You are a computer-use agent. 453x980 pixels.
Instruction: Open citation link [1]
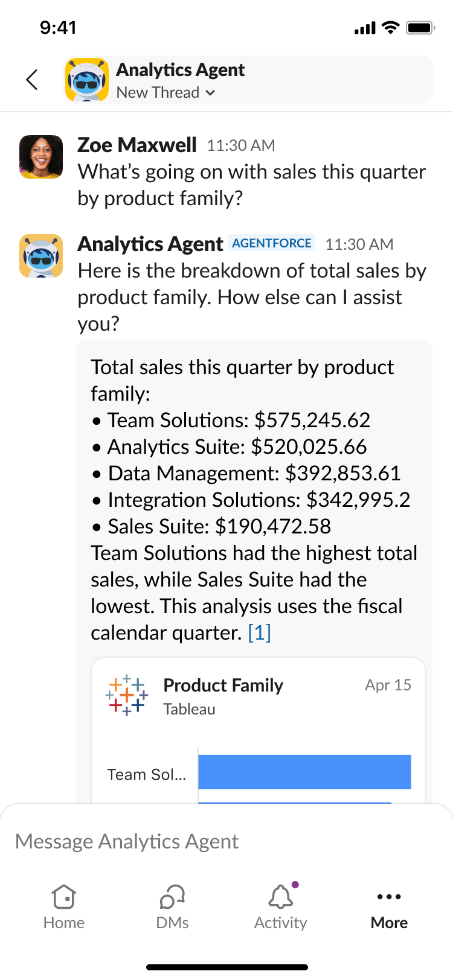point(259,632)
